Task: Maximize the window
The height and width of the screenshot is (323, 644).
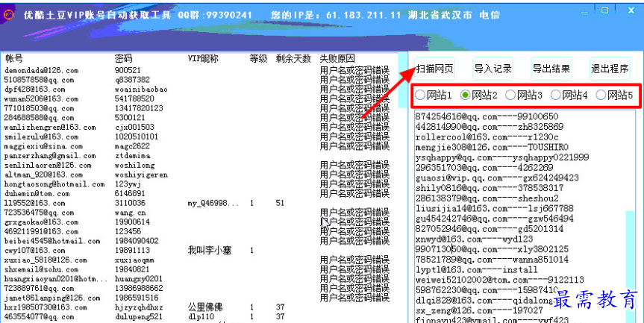Action: click(x=605, y=11)
